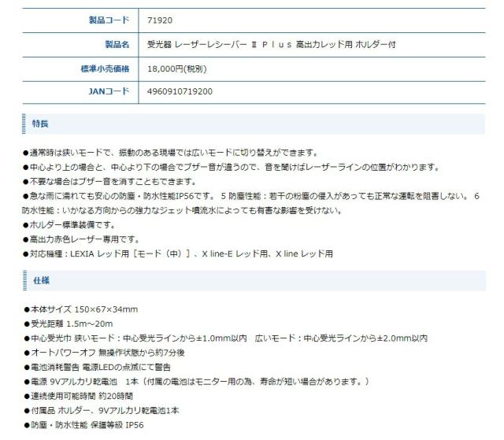Click the line 高出力赤色レーザー専用です
The image size is (504, 440).
pyautogui.click(x=81, y=239)
